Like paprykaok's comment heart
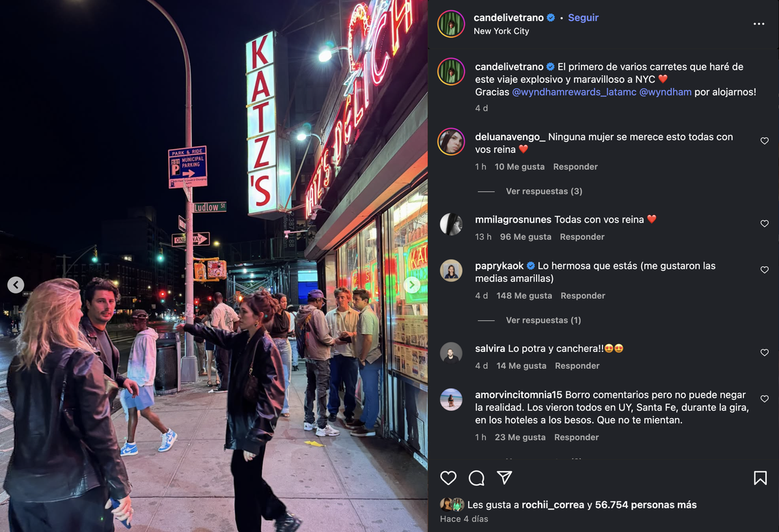Screen dimensions: 779x532 (x=765, y=270)
